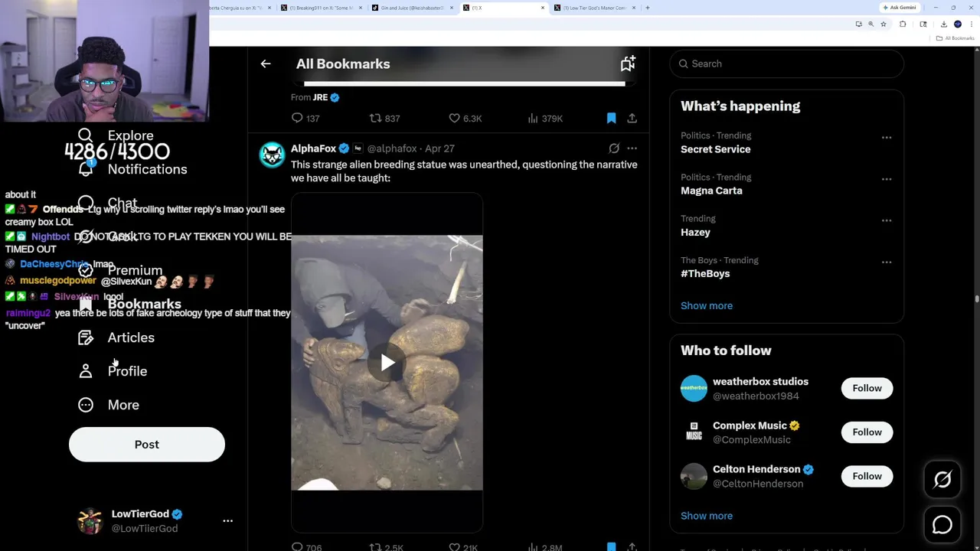This screenshot has width=980, height=551.
Task: Open the Hazey trending topic
Action: [x=695, y=232]
